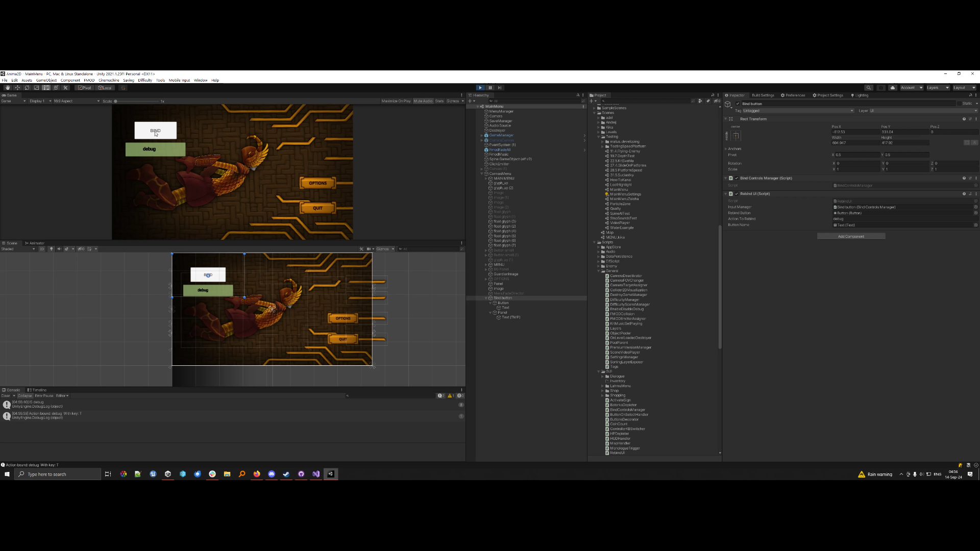Open the Layout dropdown
Viewport: 980px width, 551px height.
(964, 88)
